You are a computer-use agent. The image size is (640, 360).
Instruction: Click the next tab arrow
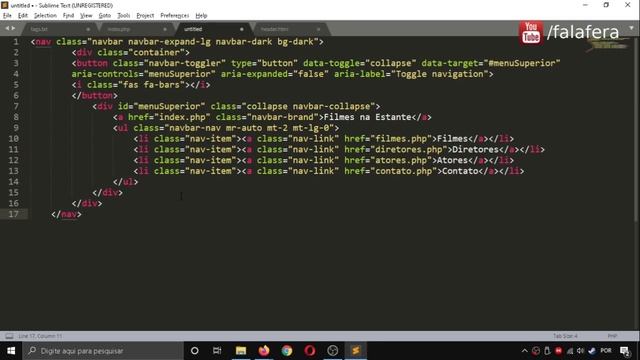click(x=13, y=28)
